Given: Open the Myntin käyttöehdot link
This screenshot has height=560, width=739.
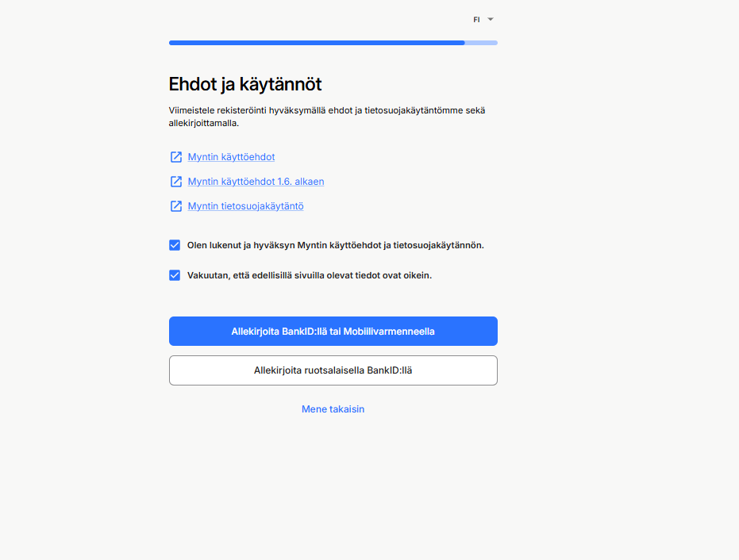Looking at the screenshot, I should tap(231, 157).
